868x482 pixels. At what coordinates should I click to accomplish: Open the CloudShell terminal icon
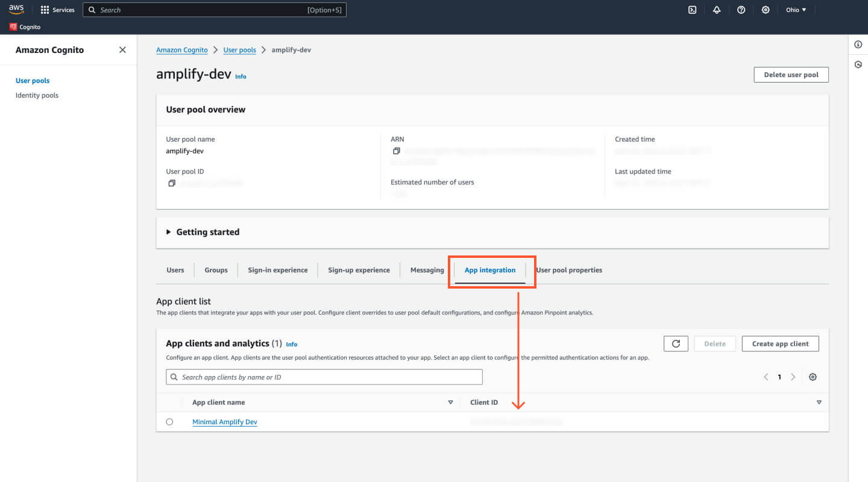pos(693,10)
